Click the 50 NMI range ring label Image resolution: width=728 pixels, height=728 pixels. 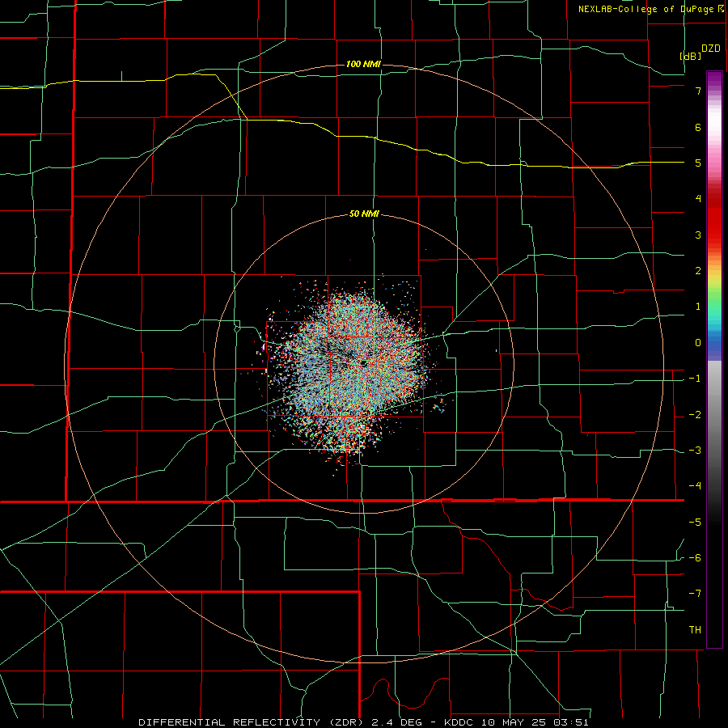(x=364, y=214)
